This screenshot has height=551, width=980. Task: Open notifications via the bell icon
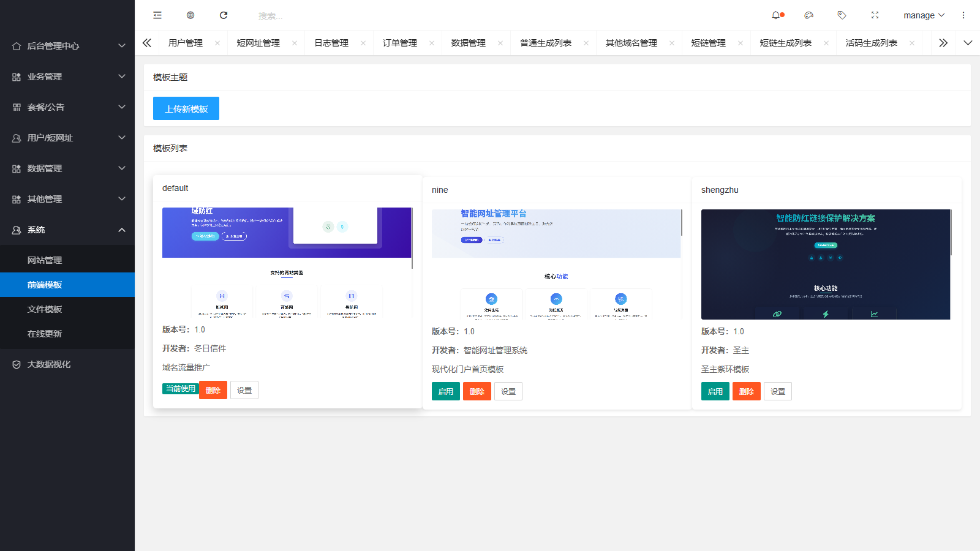tap(777, 15)
